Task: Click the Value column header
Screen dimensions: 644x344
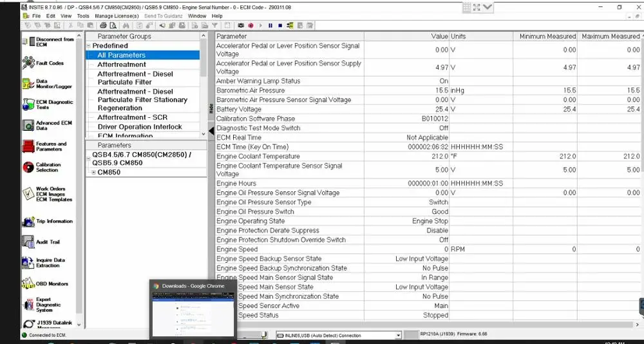Action: pyautogui.click(x=406, y=36)
